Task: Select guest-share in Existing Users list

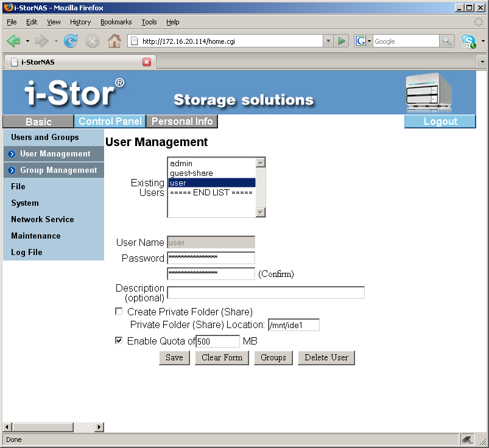Action: point(212,173)
